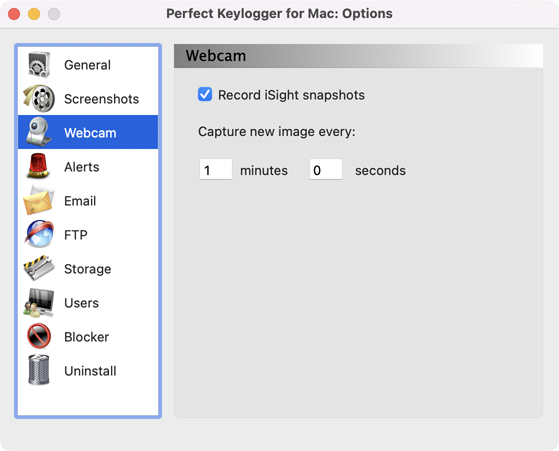Minimize the Options window
Screen dimensions: 559x451
point(34,14)
